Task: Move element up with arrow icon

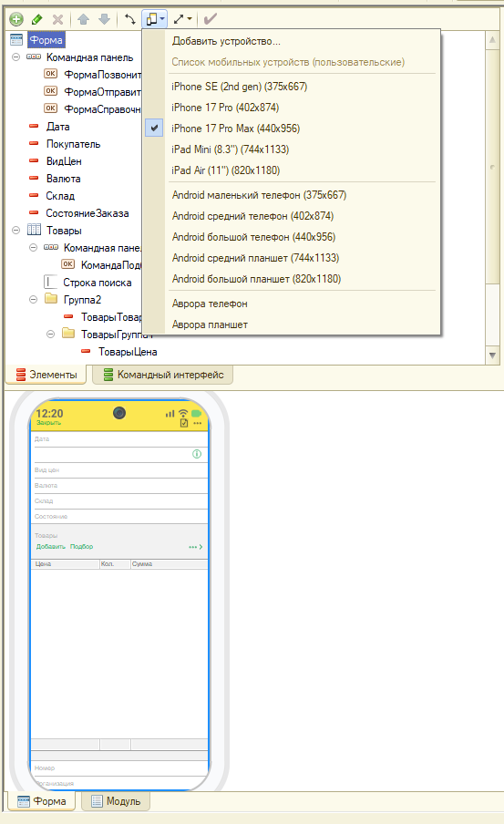Action: 83,19
